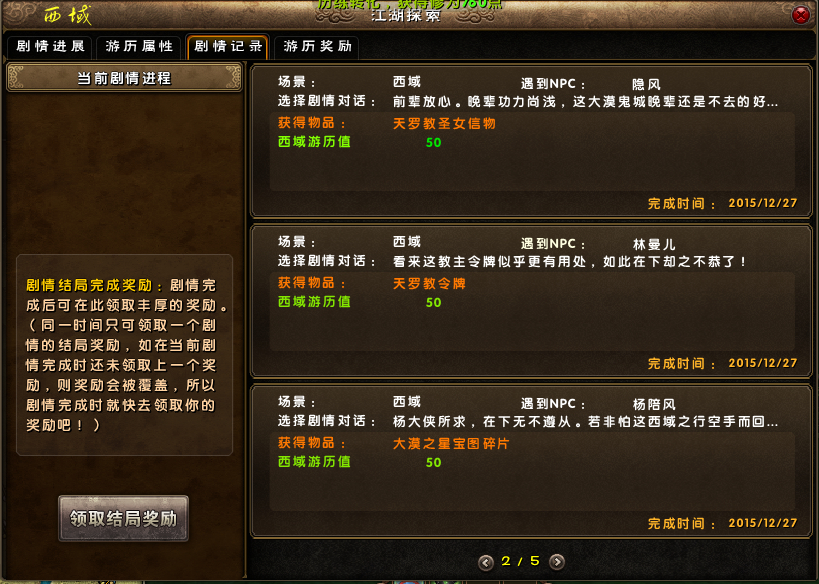Click the first record's dialogue text
This screenshot has height=584, width=819.
(586, 101)
